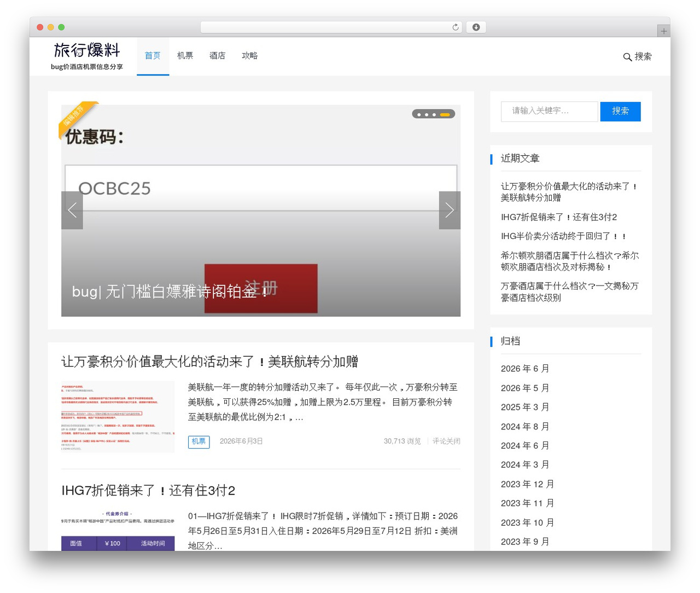Click the 机票 category tag on article
Screen dimensions: 700x593
199,441
